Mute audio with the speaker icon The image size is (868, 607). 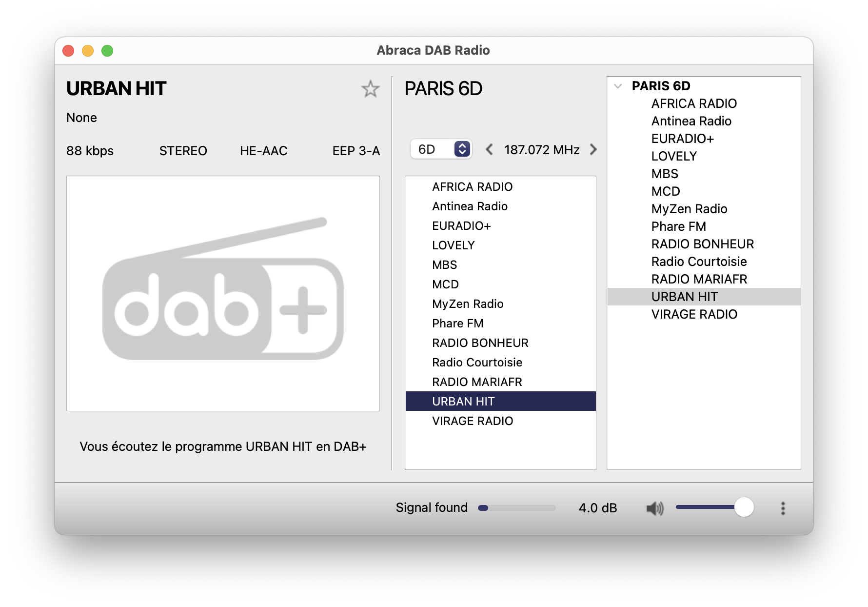(655, 508)
